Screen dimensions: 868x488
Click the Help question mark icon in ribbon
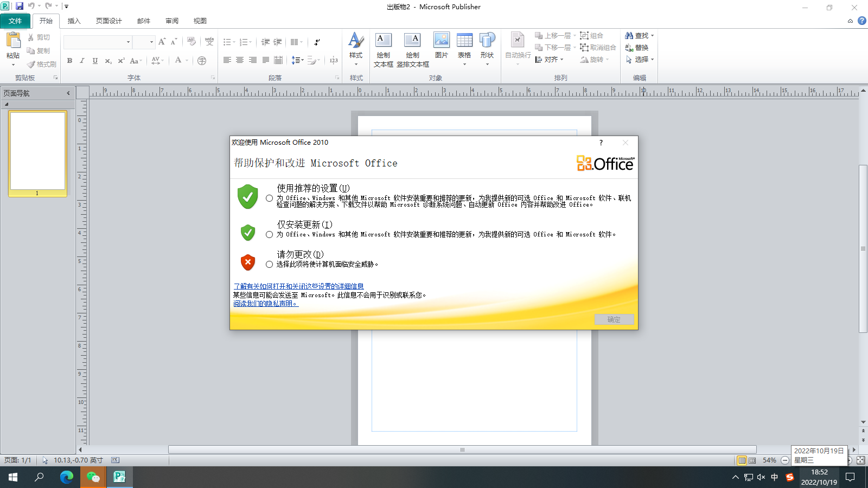(861, 21)
